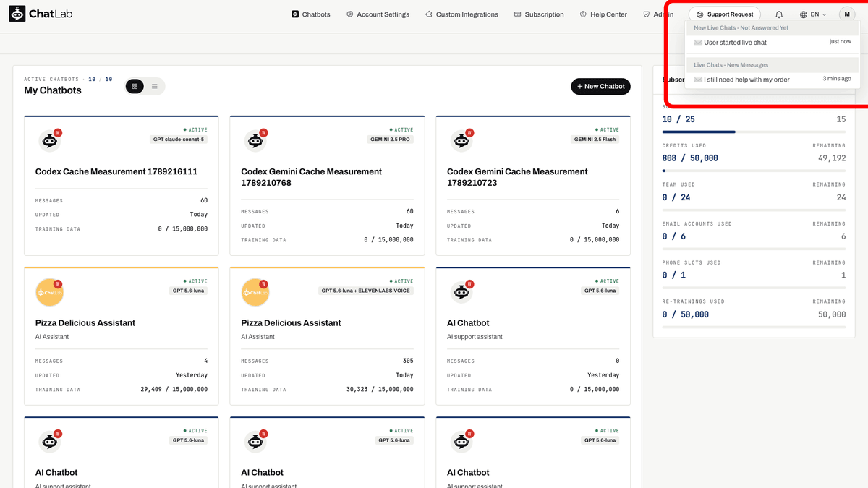Click the '29,409 / 15,000,000' training data value
The image size is (868, 488).
[x=174, y=390]
